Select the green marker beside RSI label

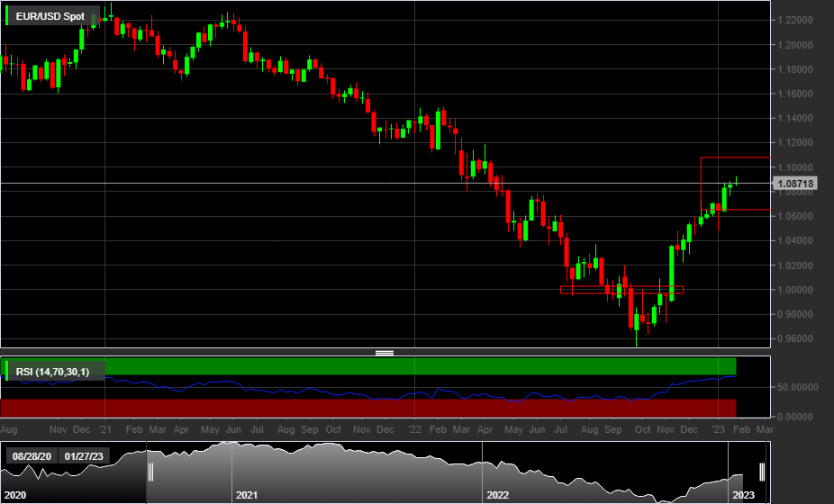coord(7,371)
